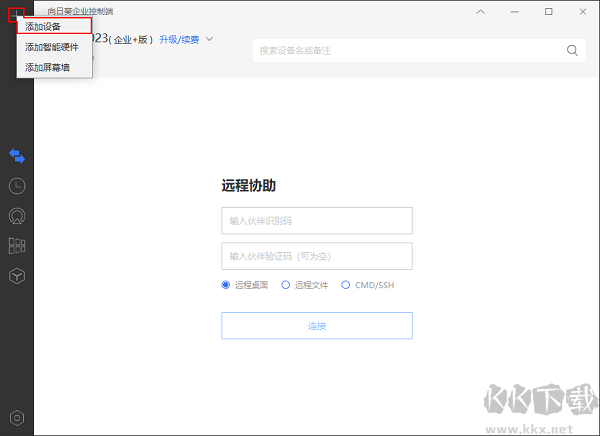Select the CMD/SSH radio button
Image resolution: width=600 pixels, height=436 pixels.
coord(346,285)
